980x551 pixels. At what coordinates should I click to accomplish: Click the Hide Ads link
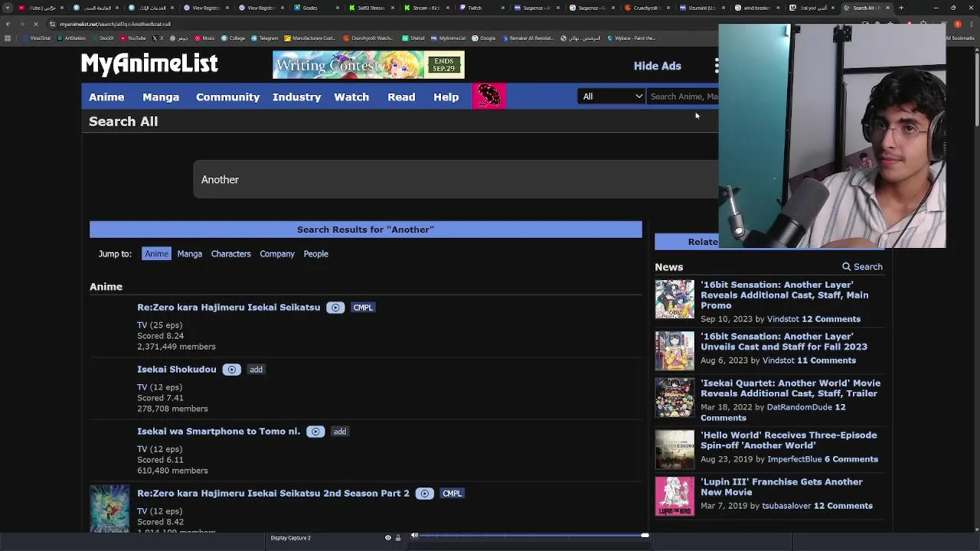pos(657,66)
